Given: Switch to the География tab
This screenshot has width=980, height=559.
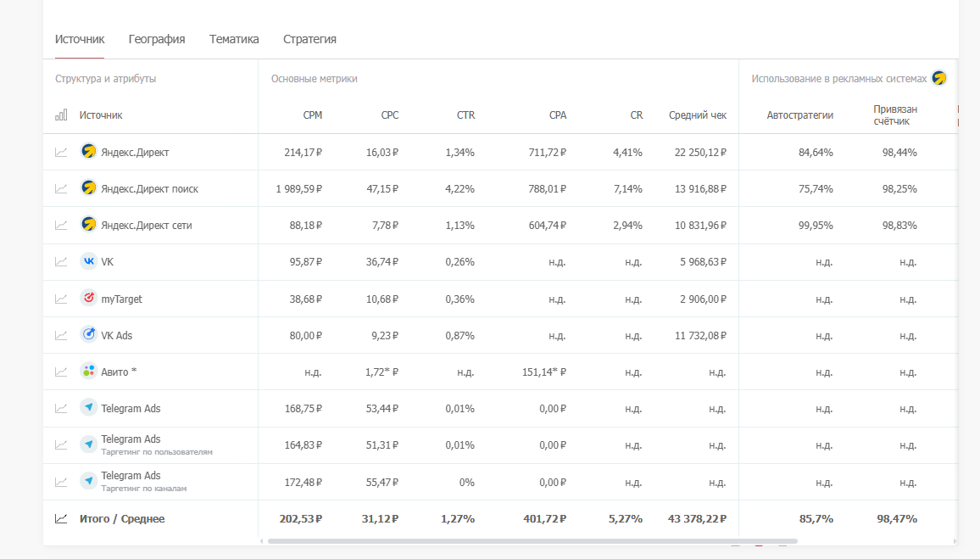Looking at the screenshot, I should click(157, 39).
